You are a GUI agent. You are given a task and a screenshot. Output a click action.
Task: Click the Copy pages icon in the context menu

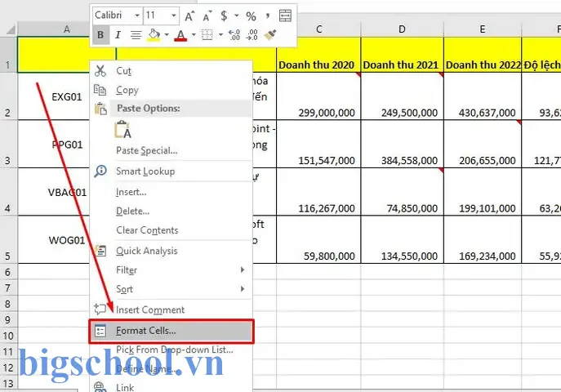pos(100,90)
